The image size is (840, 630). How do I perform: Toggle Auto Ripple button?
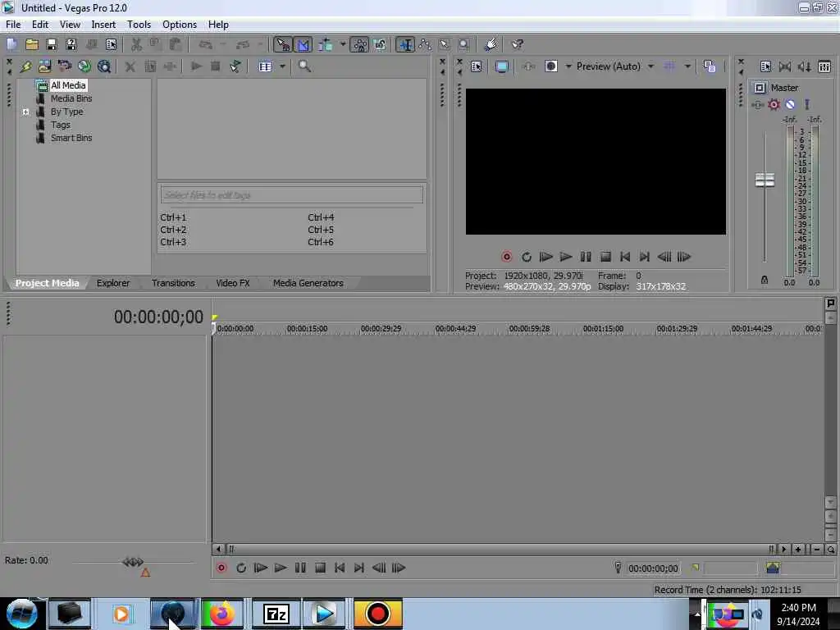pos(325,44)
